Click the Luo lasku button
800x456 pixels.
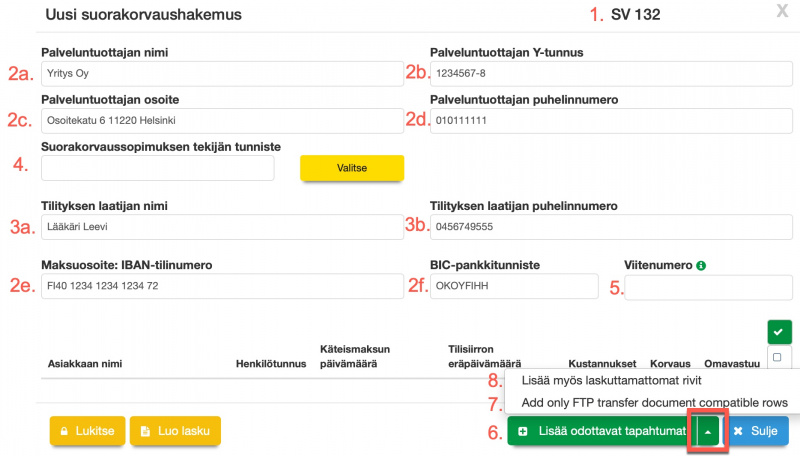coord(175,431)
